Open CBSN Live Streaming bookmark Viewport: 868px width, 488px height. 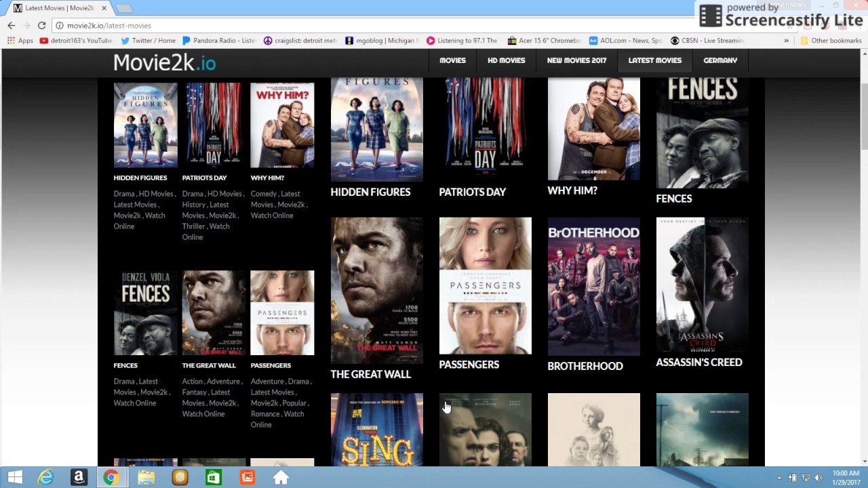[x=707, y=41]
